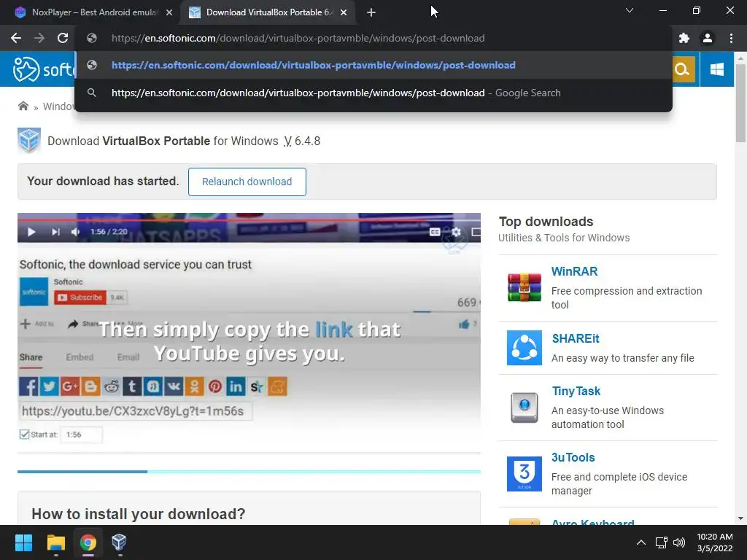Select the highlighted softonic URL suggestion
The height and width of the screenshot is (560, 747).
pos(374,65)
